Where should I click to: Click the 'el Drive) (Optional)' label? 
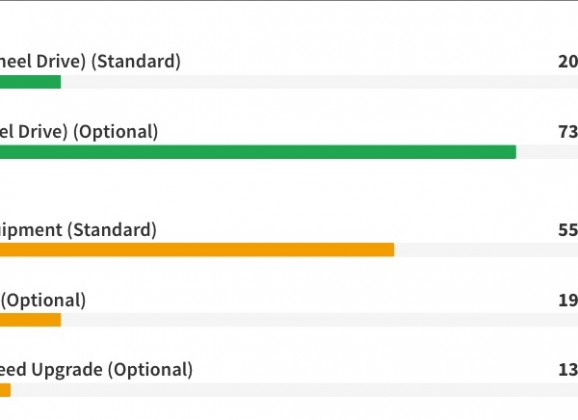click(79, 132)
